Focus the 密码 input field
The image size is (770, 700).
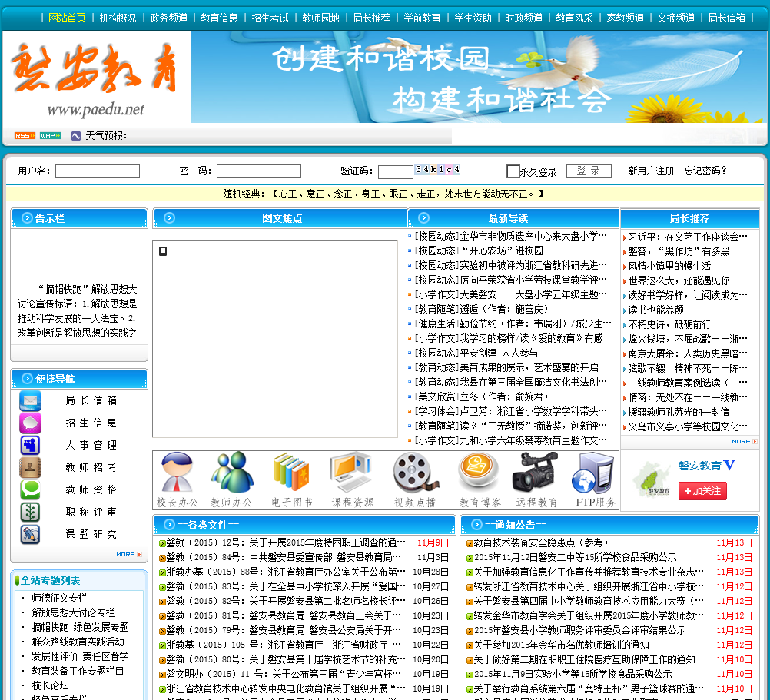coord(259,171)
